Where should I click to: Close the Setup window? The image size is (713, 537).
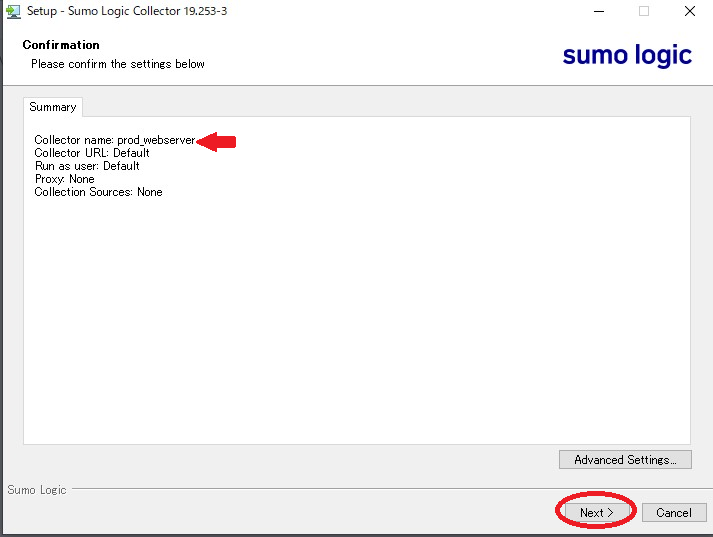[690, 11]
